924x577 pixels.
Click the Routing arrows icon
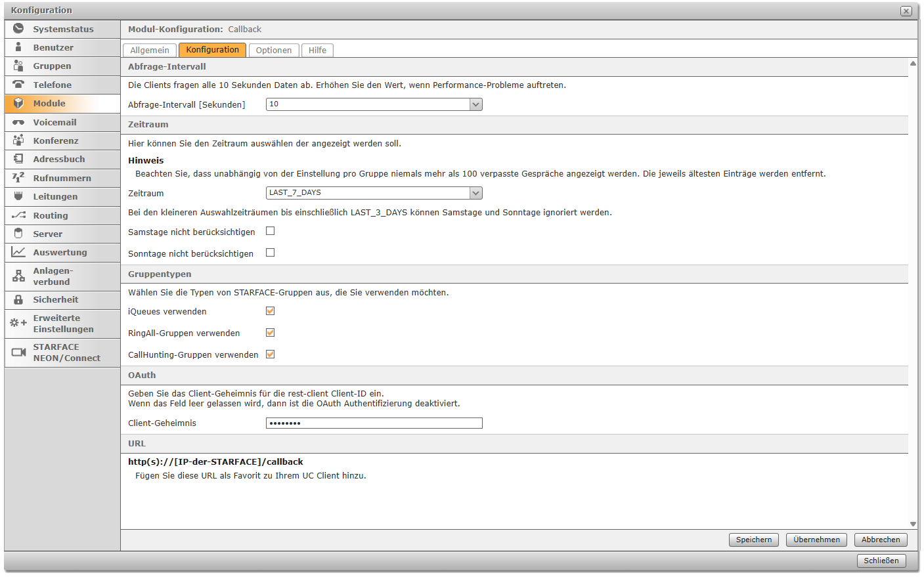point(18,215)
